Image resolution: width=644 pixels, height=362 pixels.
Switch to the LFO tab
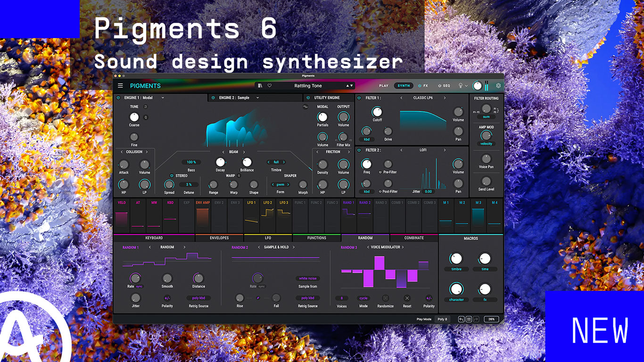click(268, 238)
